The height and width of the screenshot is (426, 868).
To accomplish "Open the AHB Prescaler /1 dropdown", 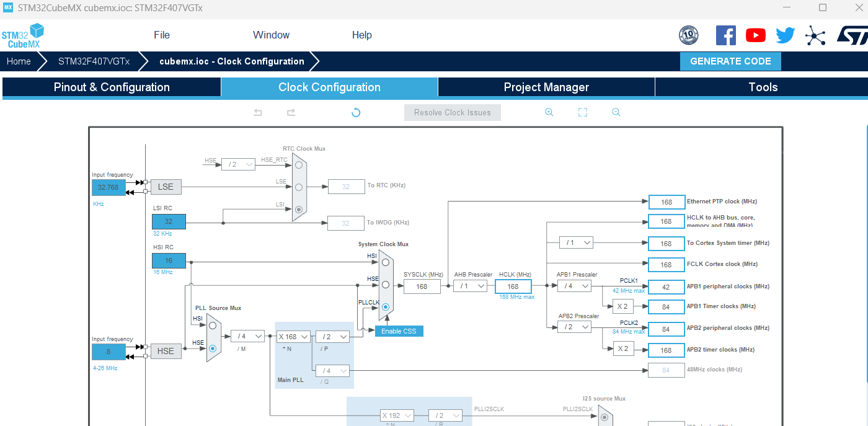I will pos(470,286).
